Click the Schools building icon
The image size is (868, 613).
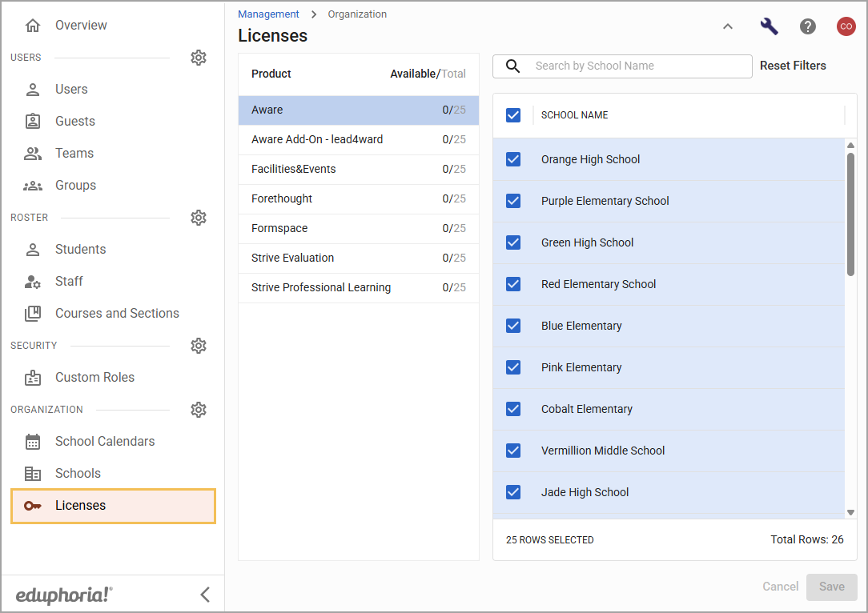33,474
